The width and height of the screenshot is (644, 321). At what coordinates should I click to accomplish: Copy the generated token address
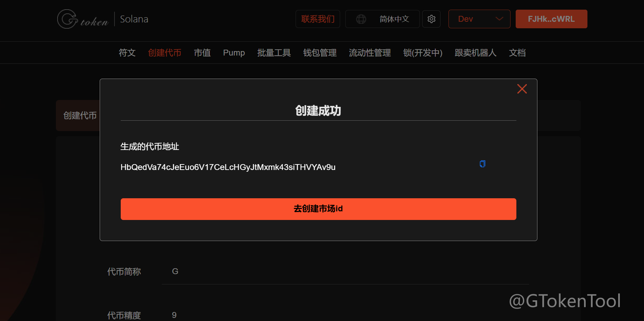(x=482, y=164)
